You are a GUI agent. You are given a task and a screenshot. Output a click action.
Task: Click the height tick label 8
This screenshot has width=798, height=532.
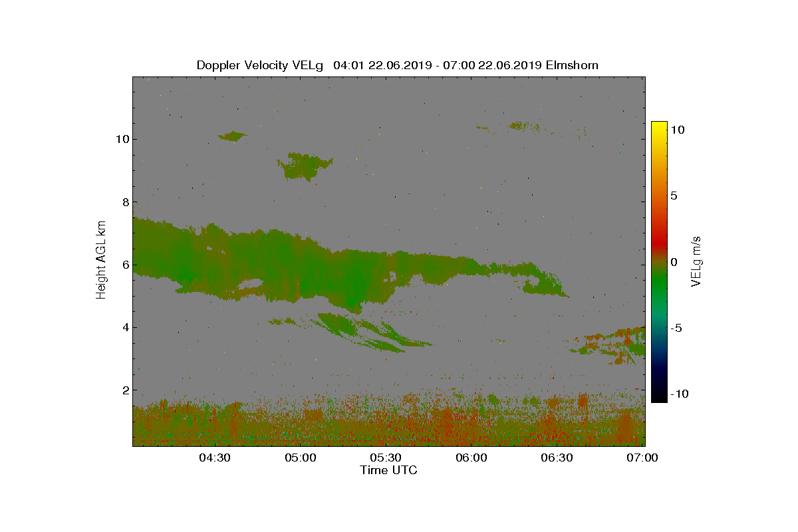(x=125, y=202)
